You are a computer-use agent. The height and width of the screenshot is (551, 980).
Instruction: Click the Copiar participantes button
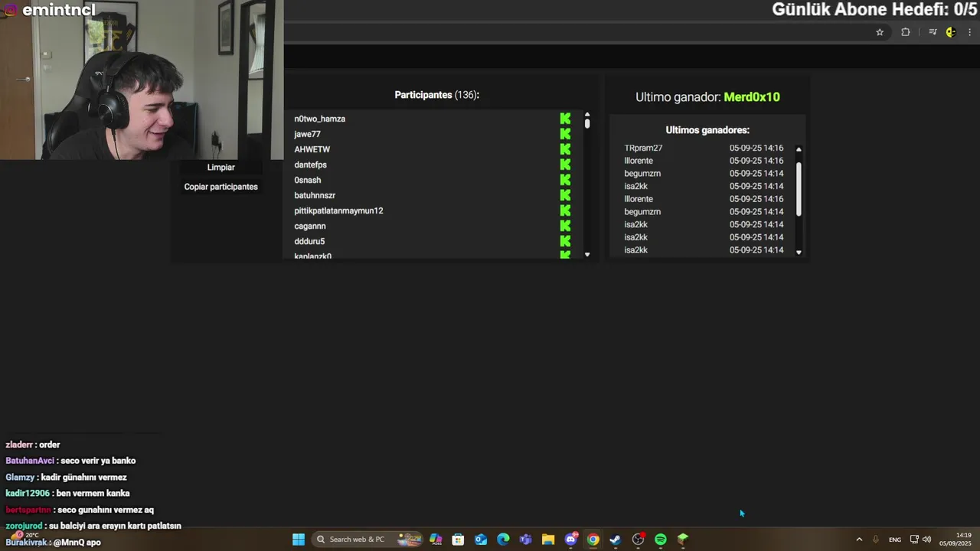pyautogui.click(x=221, y=187)
